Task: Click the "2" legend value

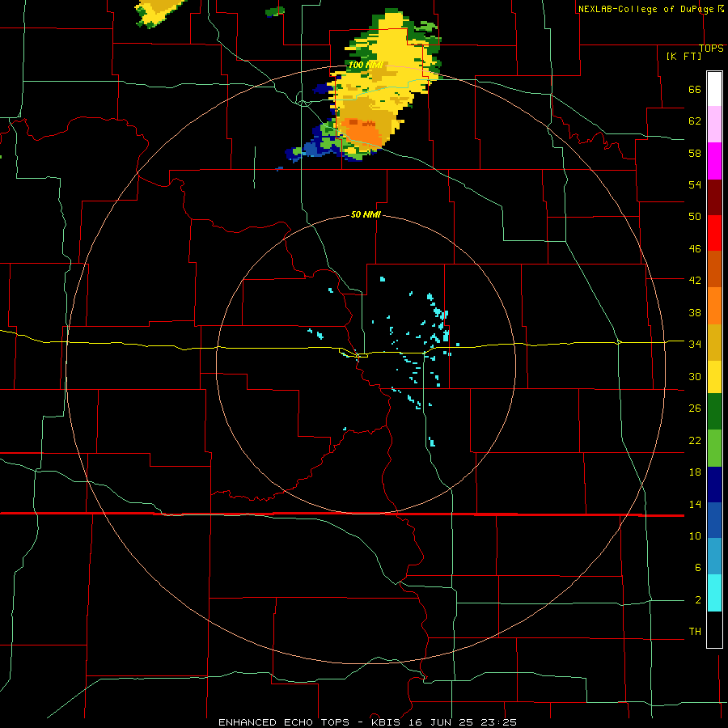Action: click(697, 599)
